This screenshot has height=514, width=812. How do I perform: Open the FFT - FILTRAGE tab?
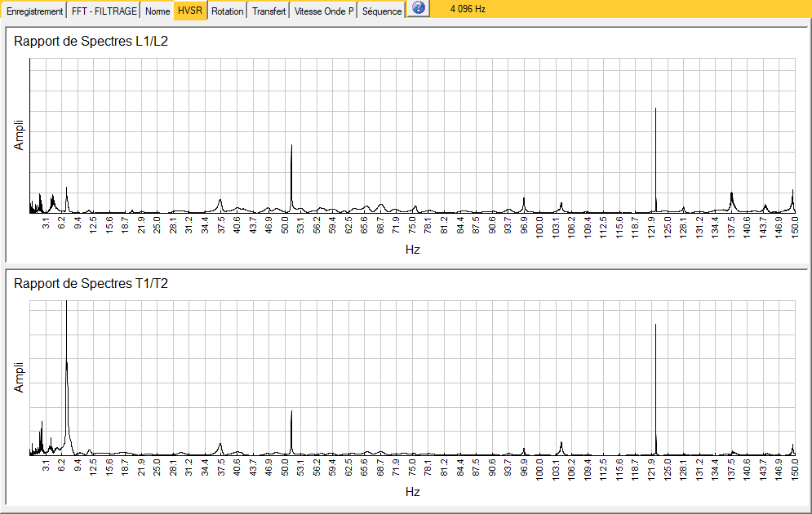tap(104, 11)
